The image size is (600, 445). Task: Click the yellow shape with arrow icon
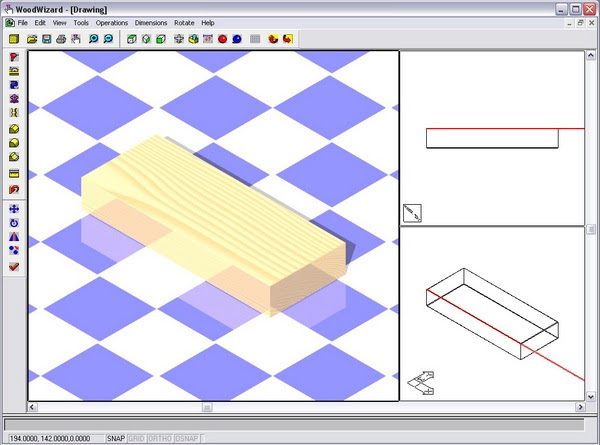193,39
